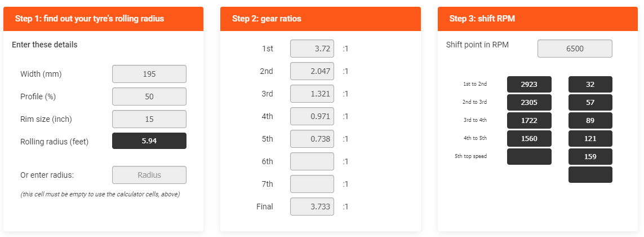Click the Rim size (inch) field
The height and width of the screenshot is (237, 644).
pyautogui.click(x=149, y=119)
